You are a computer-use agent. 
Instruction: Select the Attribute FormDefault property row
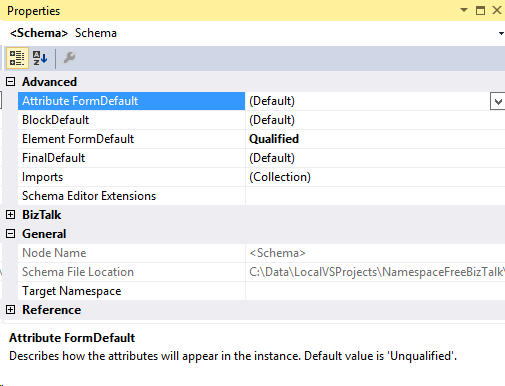pyautogui.click(x=131, y=101)
